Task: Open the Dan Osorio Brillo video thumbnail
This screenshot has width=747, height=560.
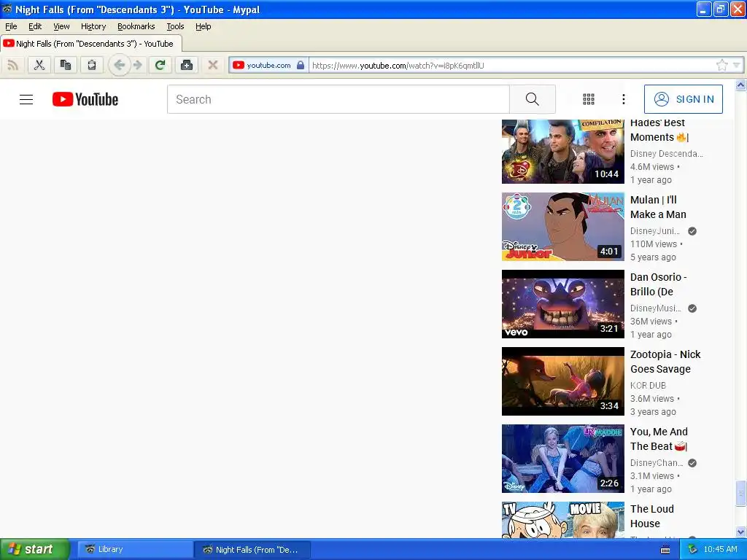Action: pyautogui.click(x=562, y=304)
